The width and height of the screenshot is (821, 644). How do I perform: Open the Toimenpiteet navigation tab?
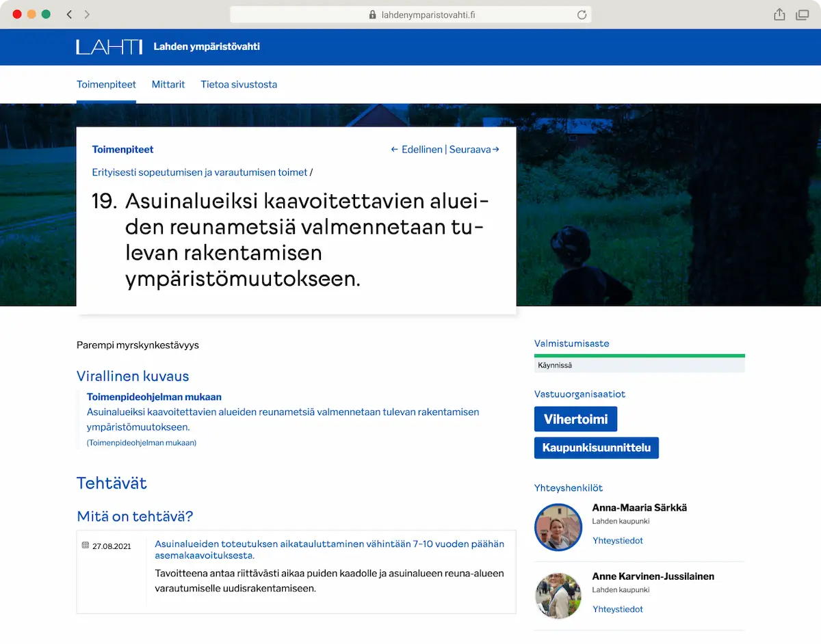click(x=106, y=85)
